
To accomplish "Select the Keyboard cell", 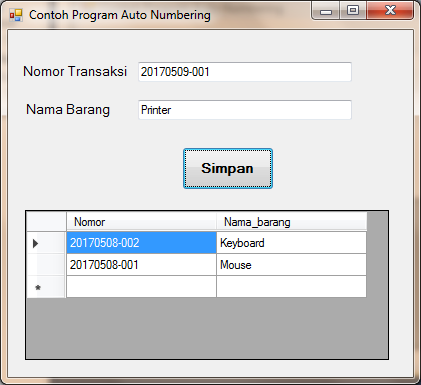I will (292, 243).
